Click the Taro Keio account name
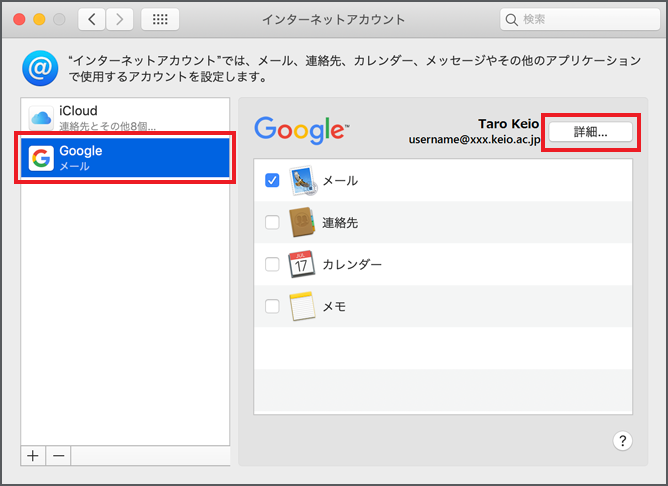The width and height of the screenshot is (668, 486). point(508,124)
